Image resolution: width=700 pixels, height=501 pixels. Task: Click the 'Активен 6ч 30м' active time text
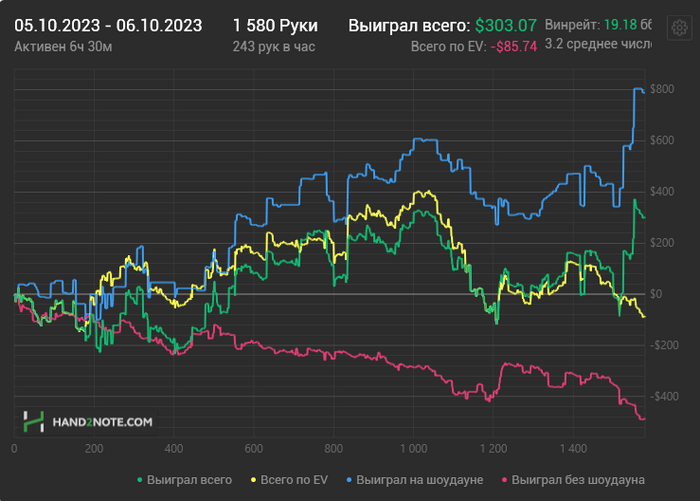[x=63, y=46]
